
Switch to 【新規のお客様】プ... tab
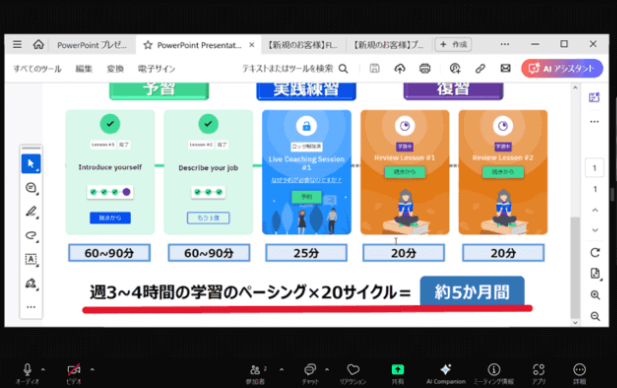[x=389, y=45]
